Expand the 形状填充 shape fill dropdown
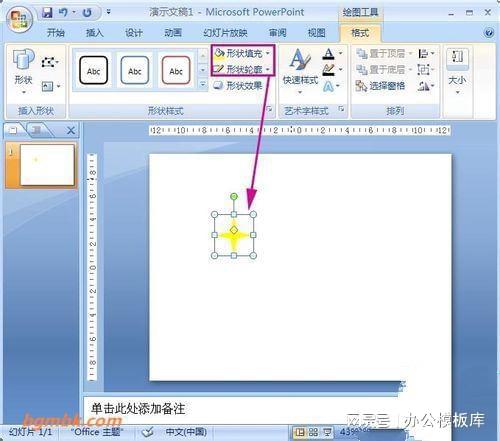500x441 pixels. [x=268, y=53]
